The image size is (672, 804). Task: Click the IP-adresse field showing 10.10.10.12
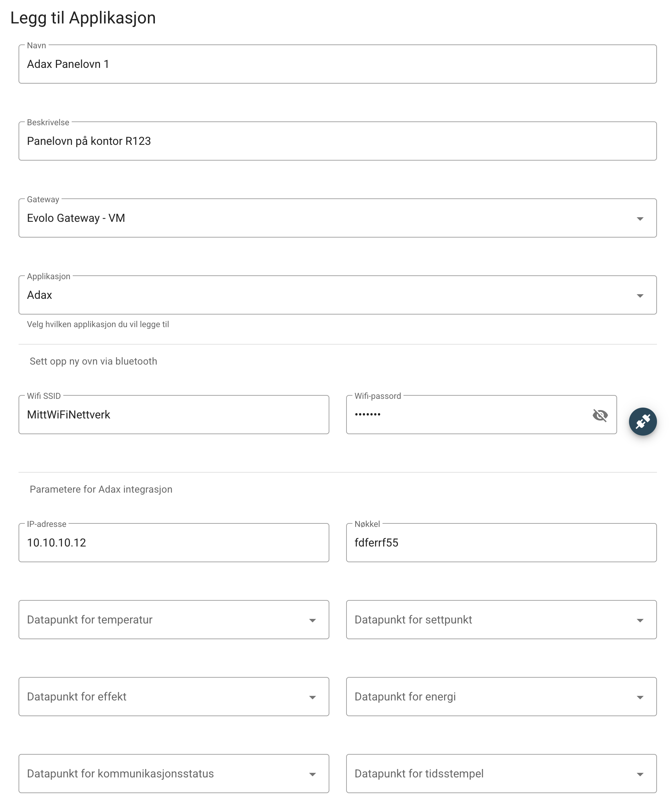[x=174, y=543]
